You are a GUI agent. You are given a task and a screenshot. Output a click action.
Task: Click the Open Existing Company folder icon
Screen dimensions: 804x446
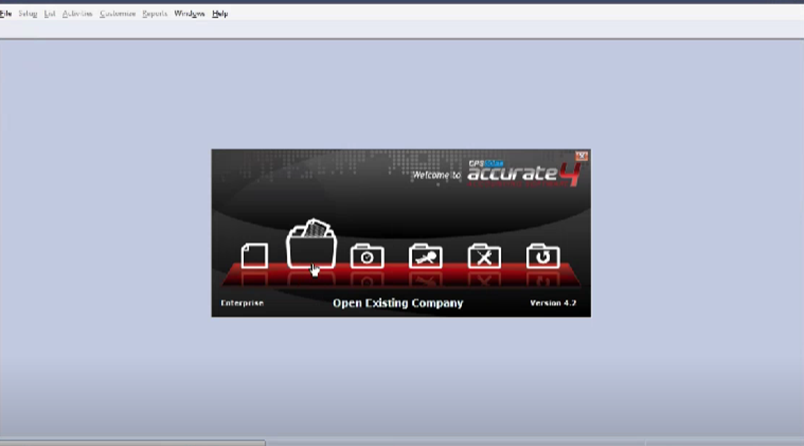[x=311, y=244]
